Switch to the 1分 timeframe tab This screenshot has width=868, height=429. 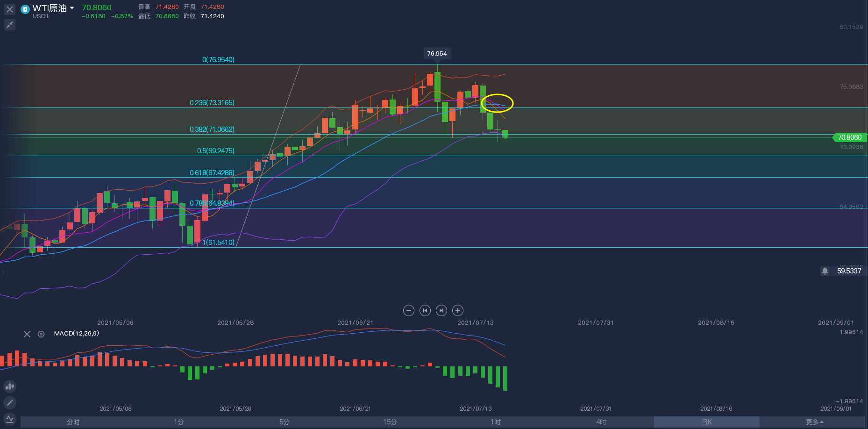179,422
